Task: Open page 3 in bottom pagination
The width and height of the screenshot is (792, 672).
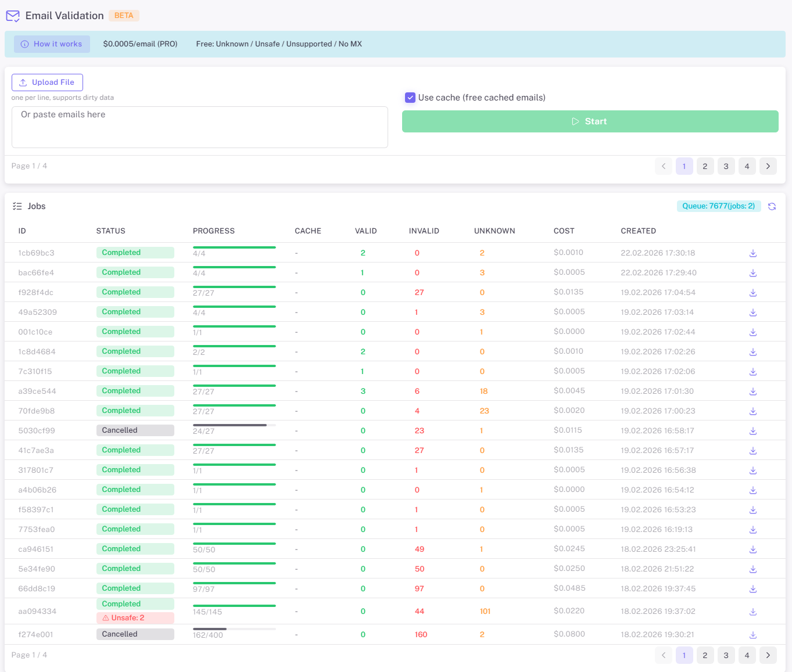Action: (726, 655)
